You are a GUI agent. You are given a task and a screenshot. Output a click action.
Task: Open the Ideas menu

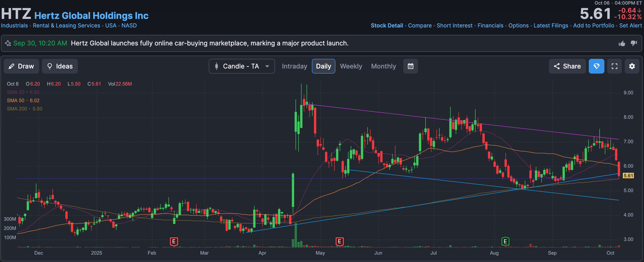pyautogui.click(x=60, y=66)
